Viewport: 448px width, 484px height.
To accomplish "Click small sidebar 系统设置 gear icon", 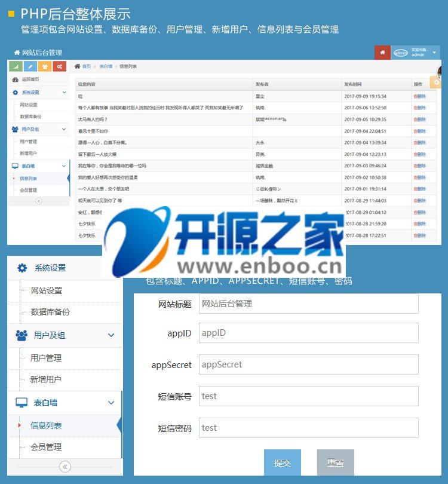I will click(x=16, y=92).
